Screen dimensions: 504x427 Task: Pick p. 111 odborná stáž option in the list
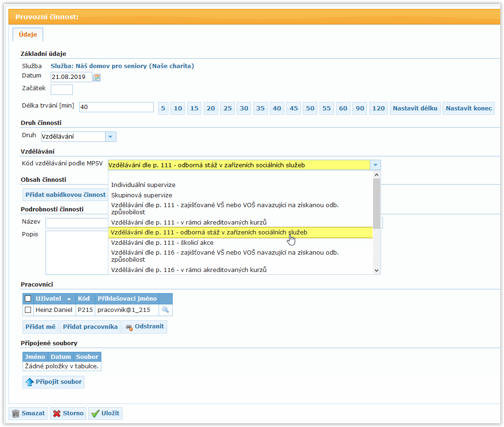coord(240,233)
